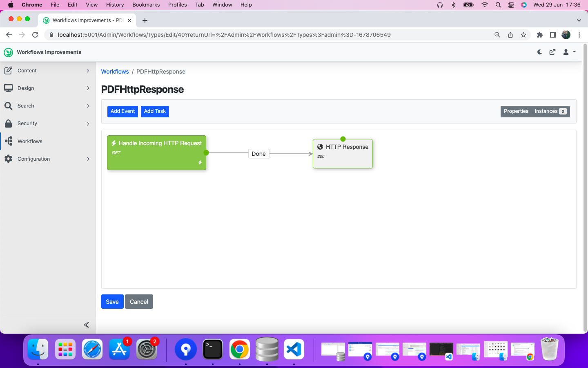Select the Workflows Improvements tab

coord(87,20)
